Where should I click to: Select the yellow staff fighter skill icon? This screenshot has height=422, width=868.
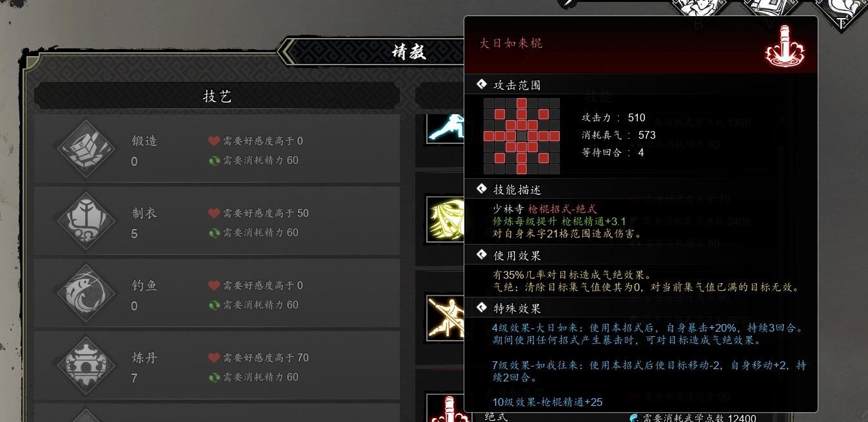(446, 318)
